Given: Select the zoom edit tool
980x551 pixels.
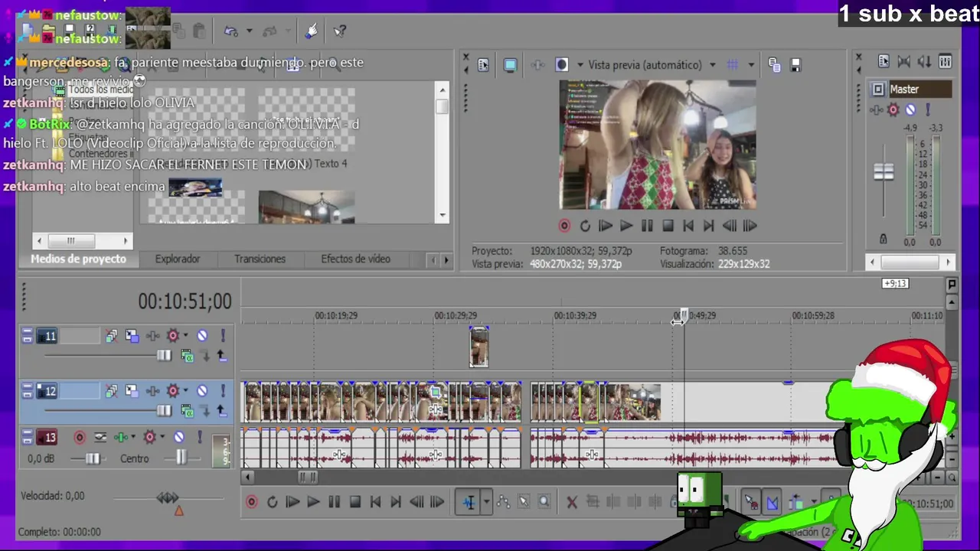Looking at the screenshot, I should [544, 502].
